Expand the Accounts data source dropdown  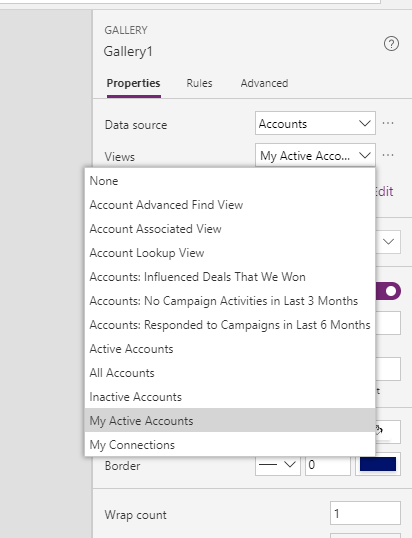[x=315, y=123]
